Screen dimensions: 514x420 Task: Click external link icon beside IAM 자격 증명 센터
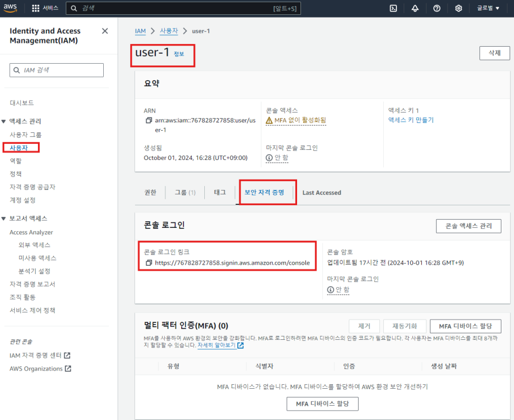click(67, 355)
